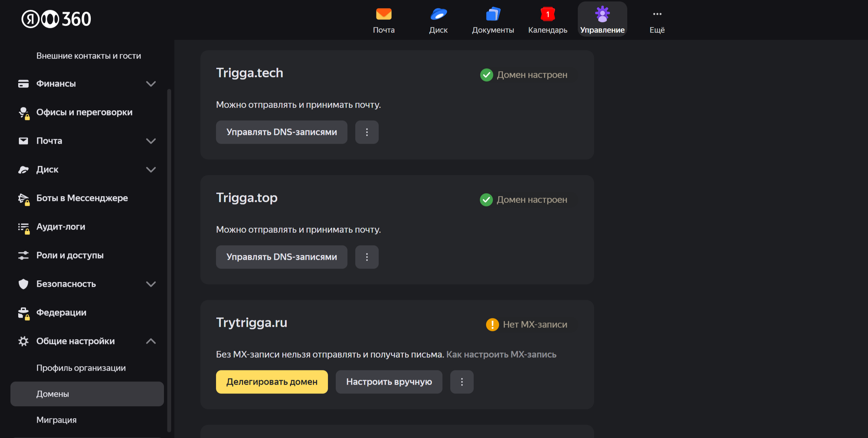Click the Финансы card icon in sidebar
Viewport: 868px width, 438px height.
[23, 84]
